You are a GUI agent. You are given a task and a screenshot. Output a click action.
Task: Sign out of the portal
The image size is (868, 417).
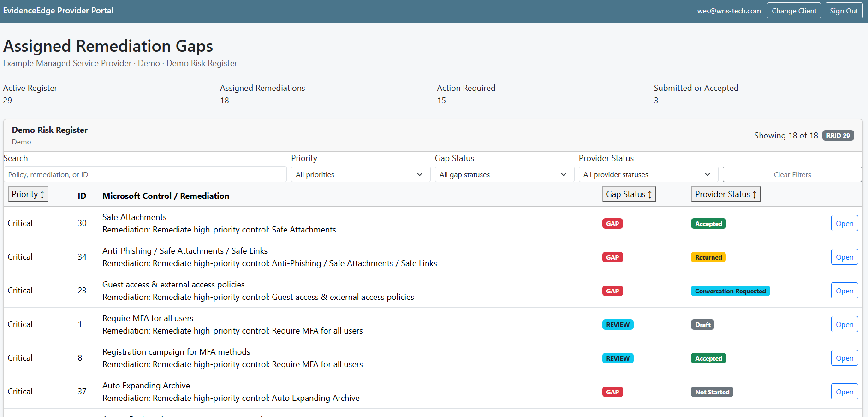(x=844, y=11)
